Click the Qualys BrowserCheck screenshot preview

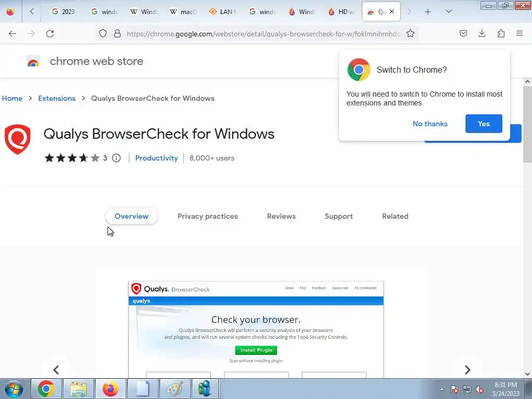[256, 329]
